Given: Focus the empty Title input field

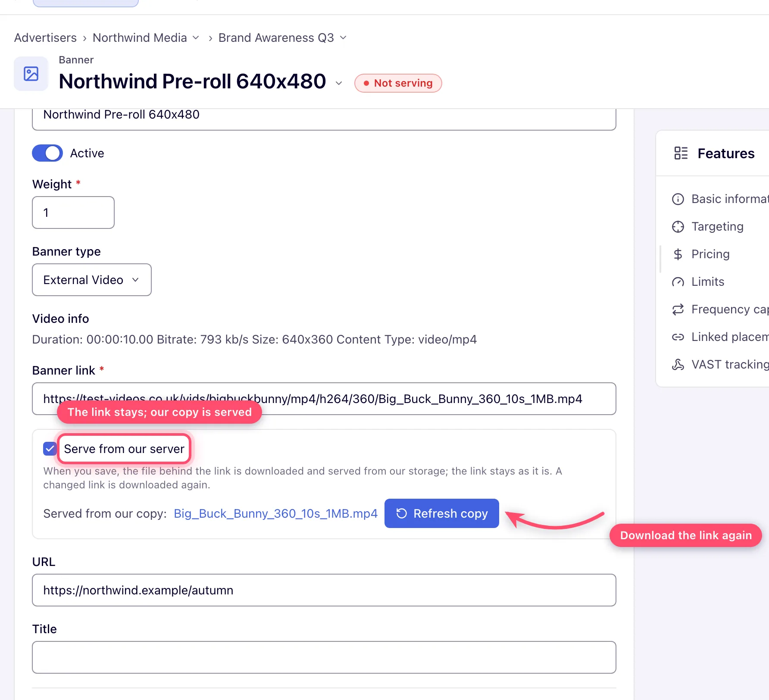Looking at the screenshot, I should point(324,657).
